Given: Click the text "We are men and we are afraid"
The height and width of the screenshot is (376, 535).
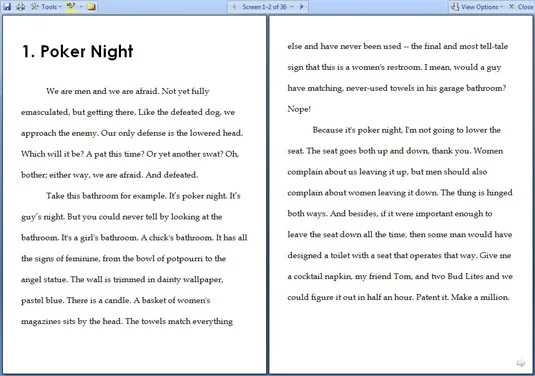Looking at the screenshot, I should pyautogui.click(x=102, y=91).
